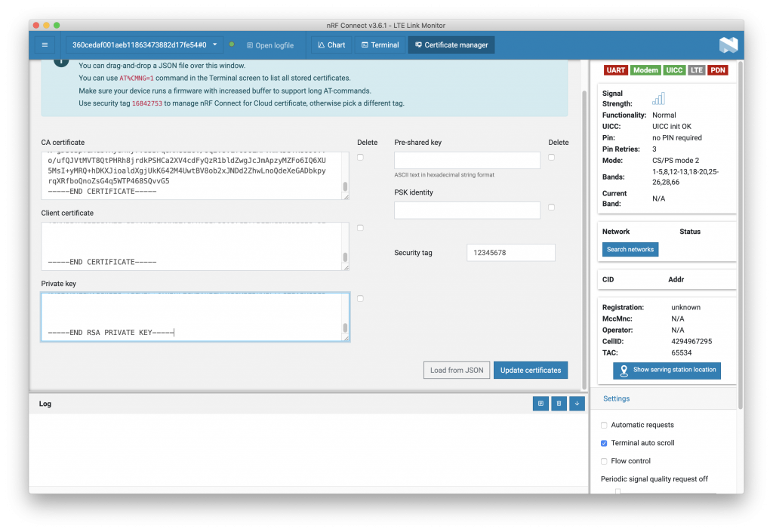Click the signal strength bars icon

click(x=658, y=99)
